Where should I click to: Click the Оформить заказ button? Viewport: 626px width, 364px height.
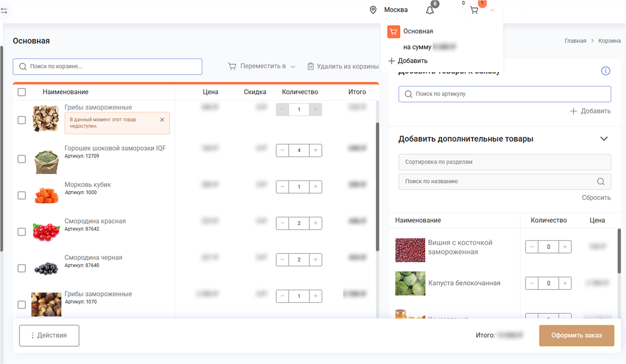click(576, 335)
